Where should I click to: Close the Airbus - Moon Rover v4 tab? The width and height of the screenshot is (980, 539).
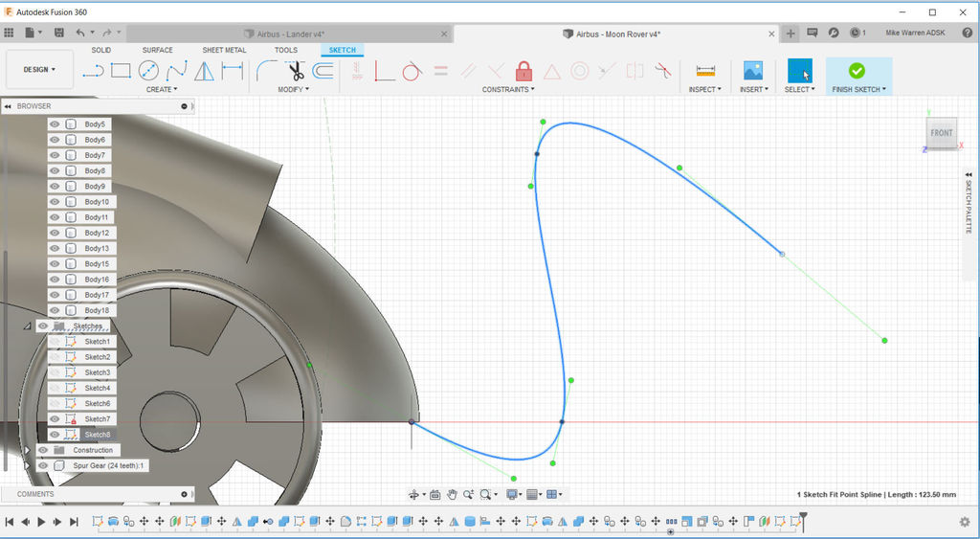(772, 34)
